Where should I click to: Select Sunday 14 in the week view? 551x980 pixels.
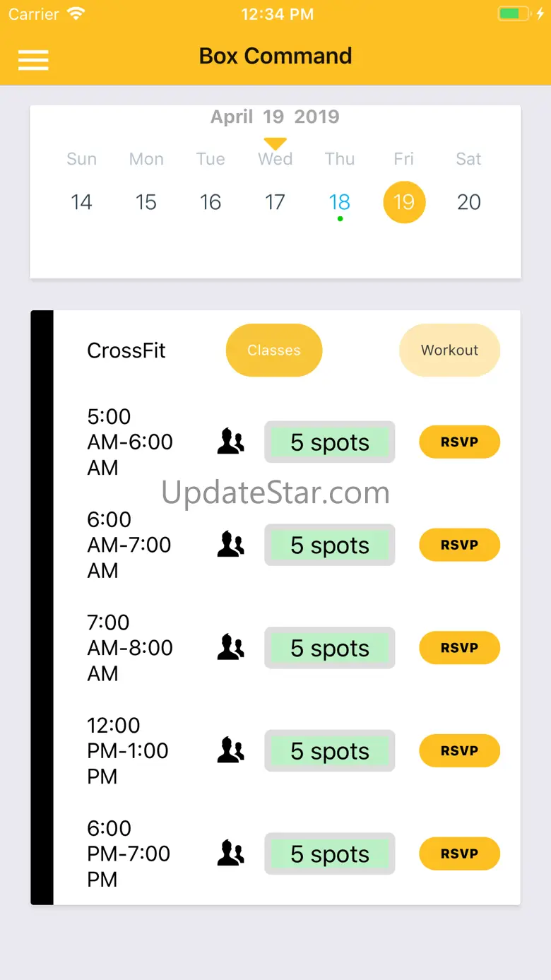tap(81, 203)
